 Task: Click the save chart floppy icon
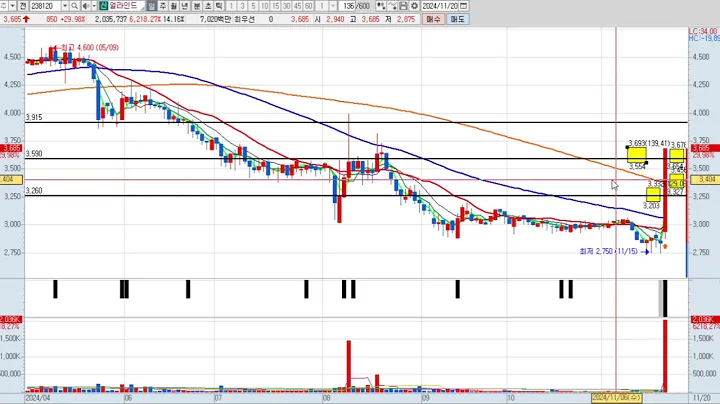(403, 6)
